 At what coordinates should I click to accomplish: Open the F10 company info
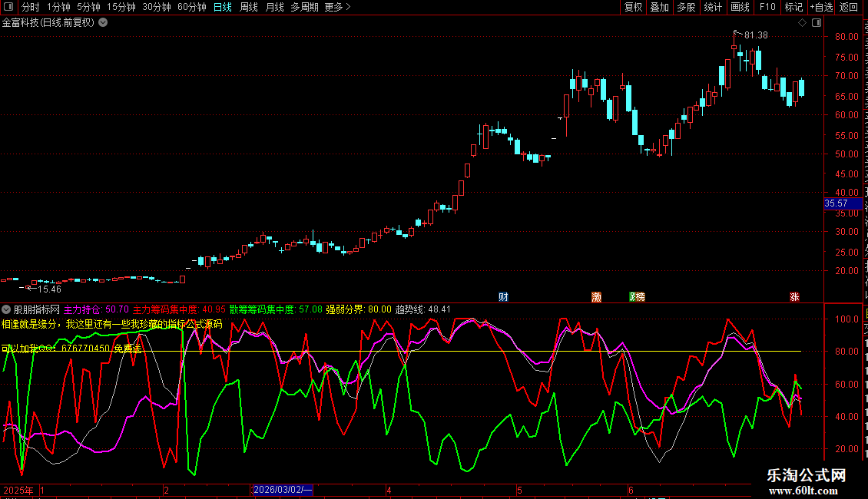767,7
